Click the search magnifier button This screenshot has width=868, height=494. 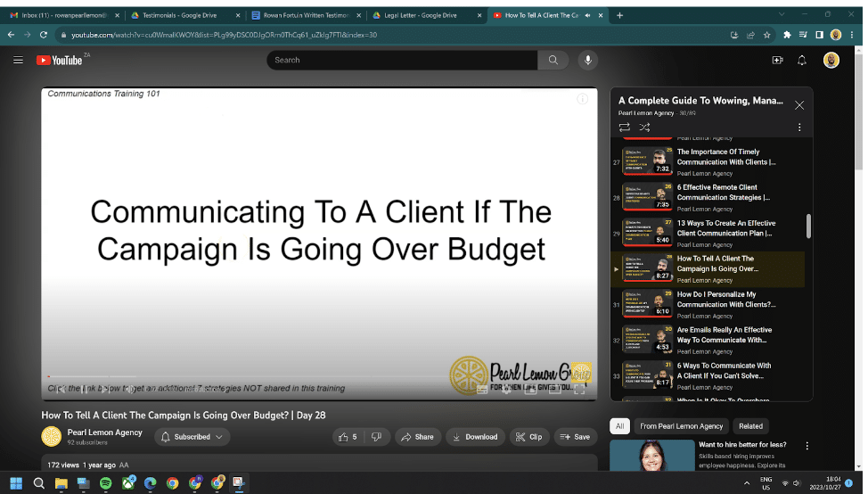[x=553, y=60]
